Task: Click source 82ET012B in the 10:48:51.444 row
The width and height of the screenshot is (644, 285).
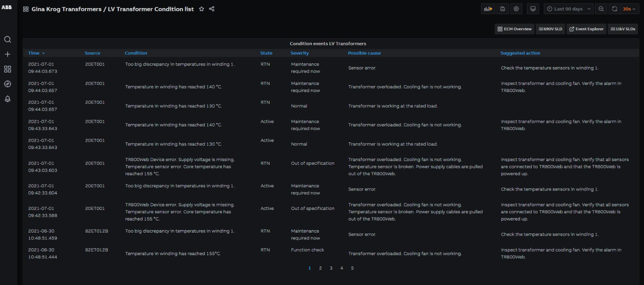Action: pos(97,250)
